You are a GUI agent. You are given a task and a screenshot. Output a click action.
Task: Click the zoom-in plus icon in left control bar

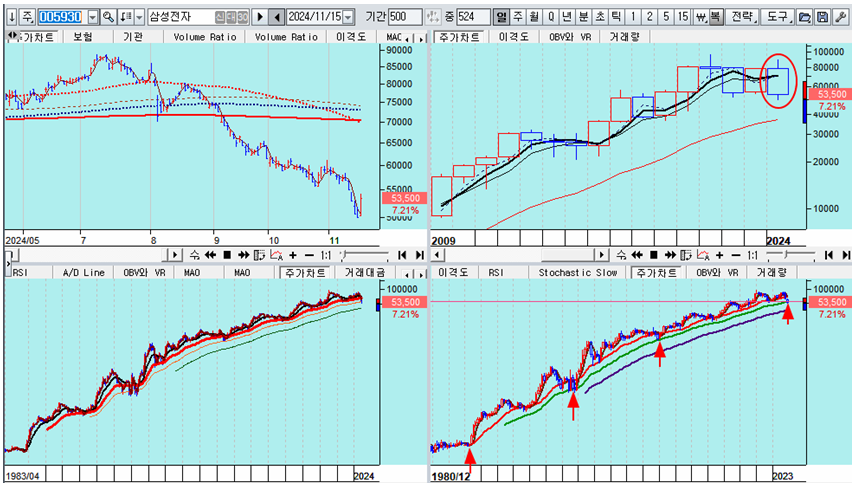(x=293, y=255)
